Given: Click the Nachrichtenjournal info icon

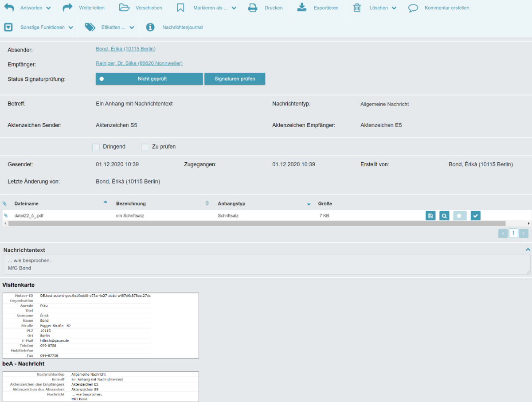Looking at the screenshot, I should 150,27.
